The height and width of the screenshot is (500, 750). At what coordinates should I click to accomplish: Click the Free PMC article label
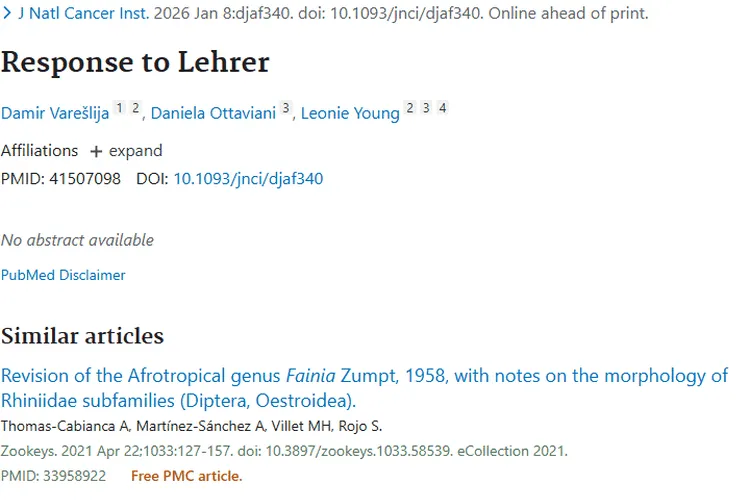coord(186,476)
